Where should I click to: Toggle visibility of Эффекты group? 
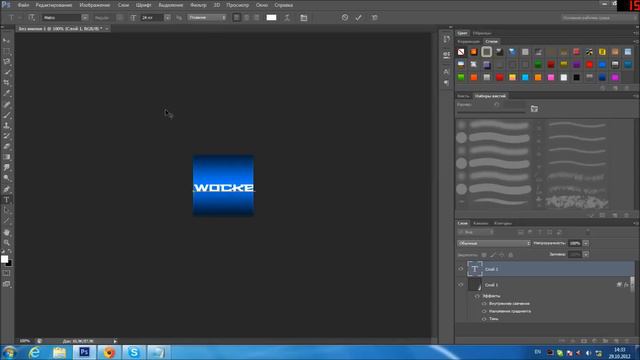pos(477,296)
